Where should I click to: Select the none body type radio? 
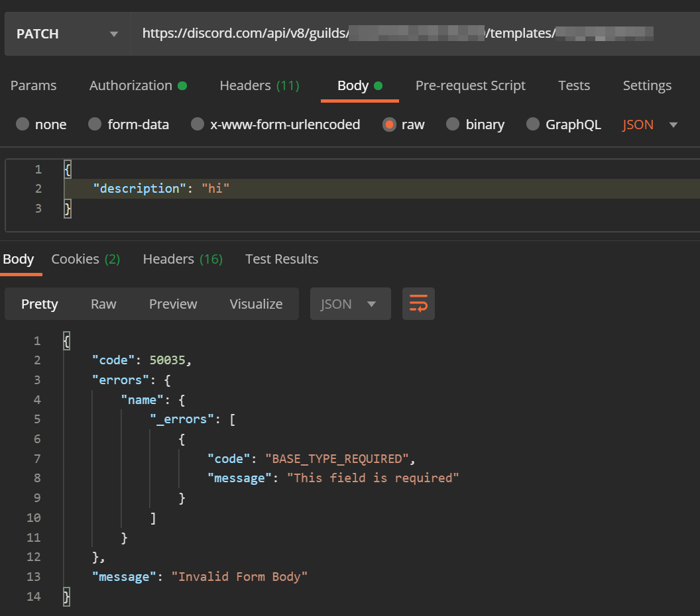click(23, 124)
